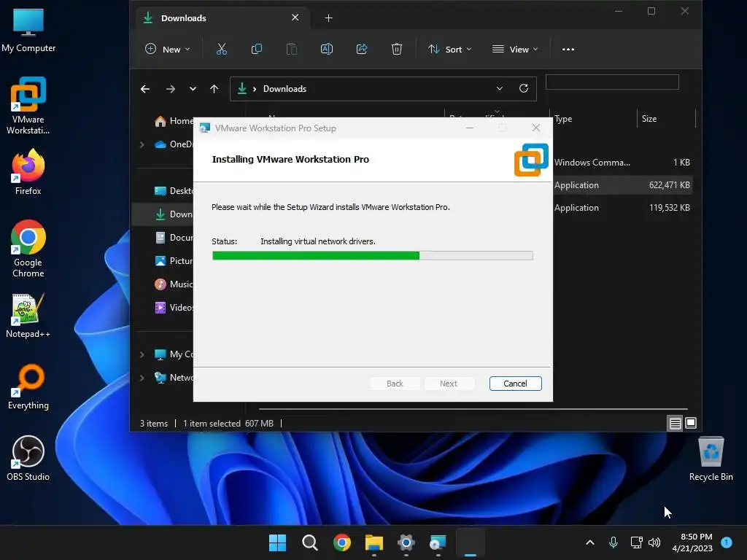
Task: Select Desktop in Explorer sidebar
Action: [x=174, y=191]
